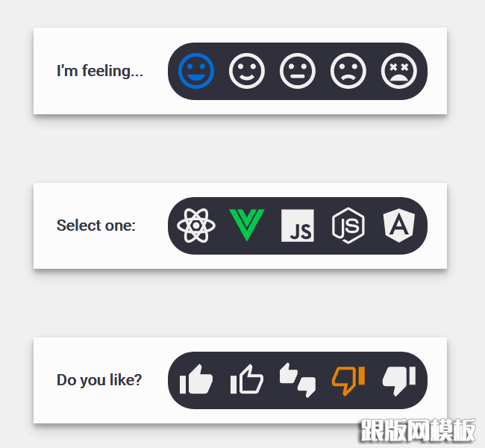Select the React atom logo
This screenshot has width=485, height=448.
[x=196, y=225]
